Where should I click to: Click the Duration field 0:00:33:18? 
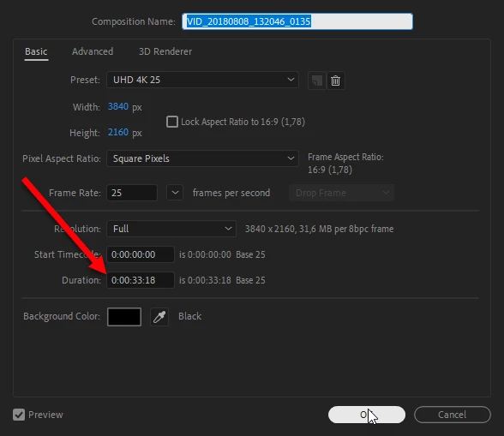141,280
